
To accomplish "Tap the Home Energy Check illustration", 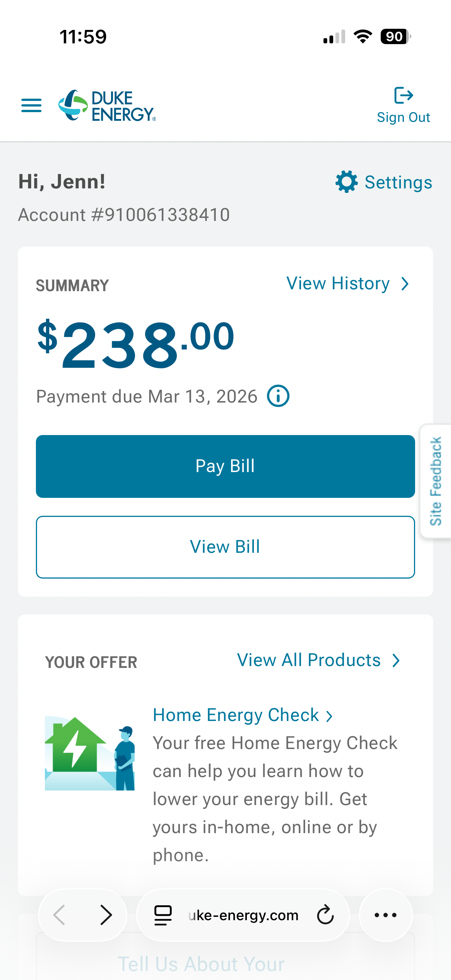I will (x=90, y=753).
